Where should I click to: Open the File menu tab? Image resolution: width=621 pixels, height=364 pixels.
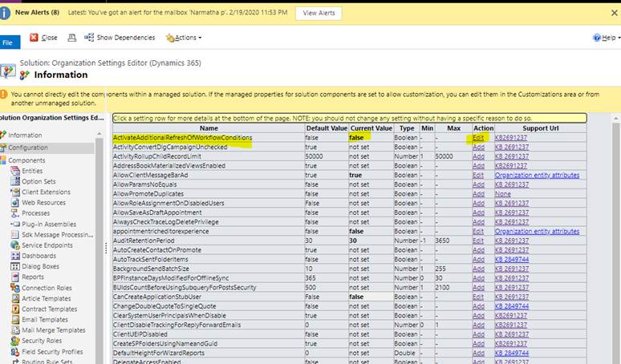click(x=10, y=42)
